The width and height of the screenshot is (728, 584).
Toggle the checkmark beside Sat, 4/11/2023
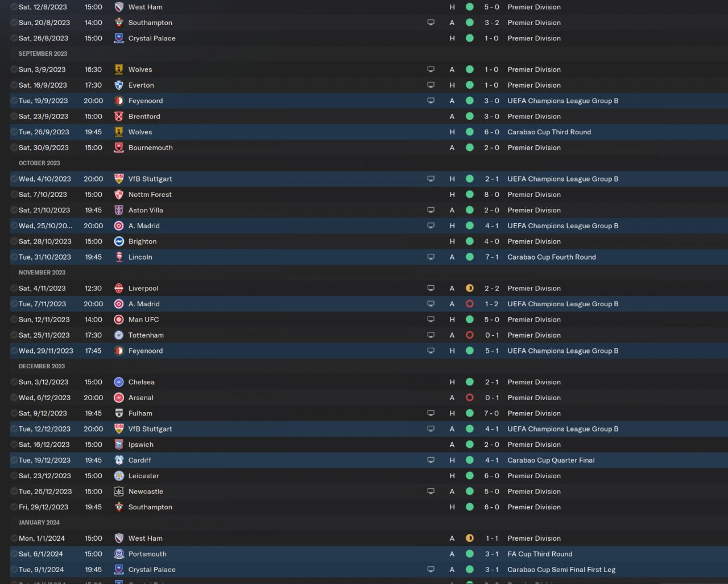point(14,289)
